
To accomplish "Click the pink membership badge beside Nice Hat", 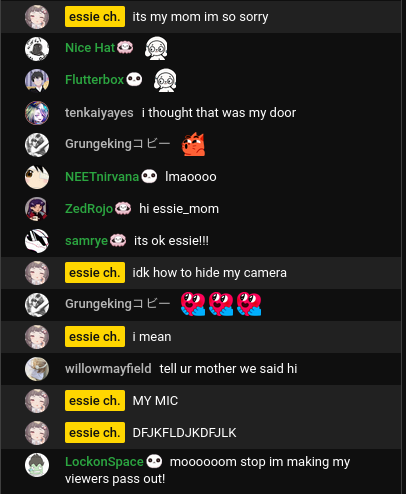I will pyautogui.click(x=125, y=48).
